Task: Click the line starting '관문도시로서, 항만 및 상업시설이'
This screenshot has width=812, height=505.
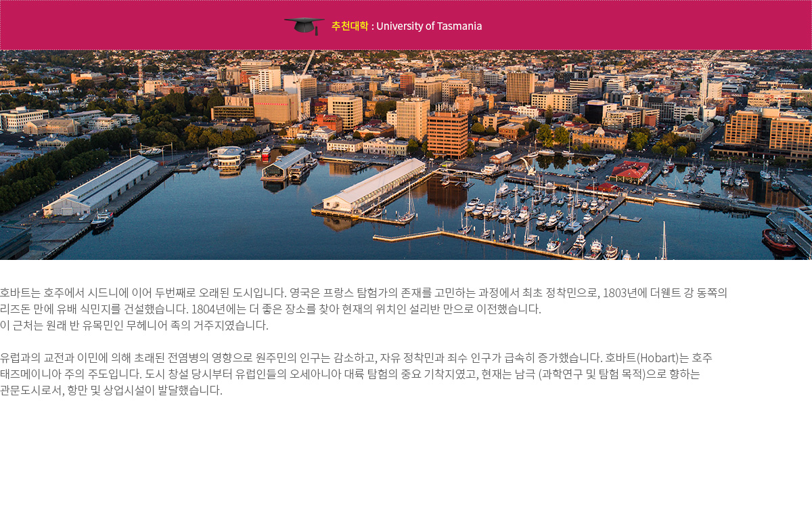Action: pos(111,391)
